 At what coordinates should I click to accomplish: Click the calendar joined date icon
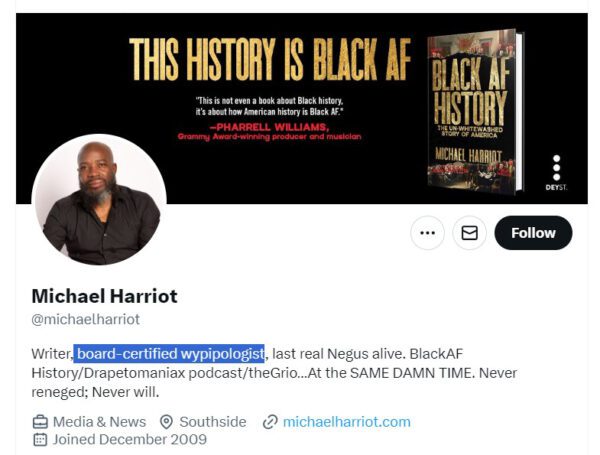tap(40, 439)
